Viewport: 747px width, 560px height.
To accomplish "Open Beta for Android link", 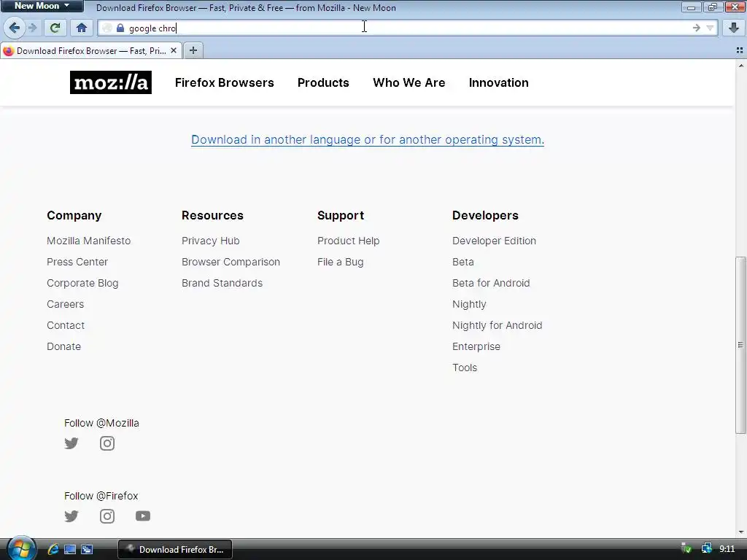I will point(491,283).
